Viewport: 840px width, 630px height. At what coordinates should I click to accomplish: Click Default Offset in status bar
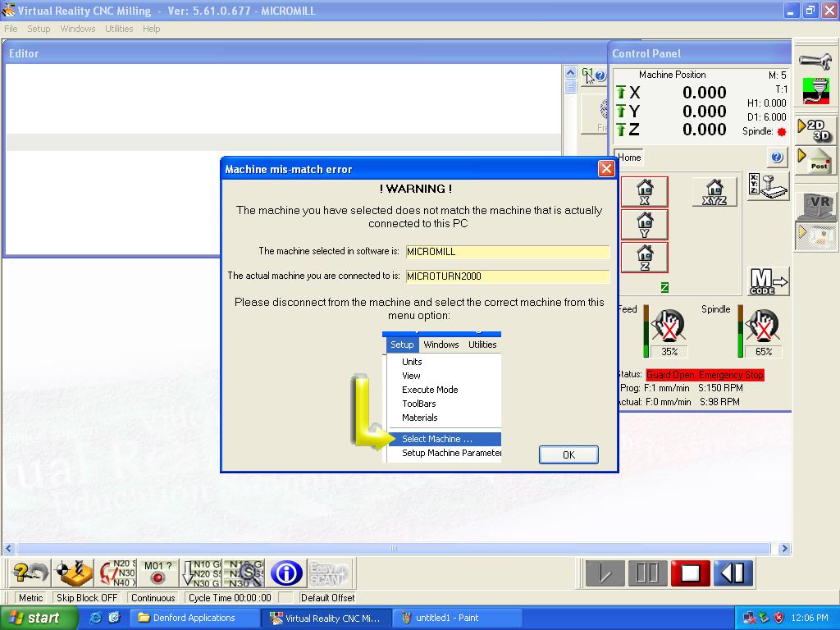(x=327, y=597)
